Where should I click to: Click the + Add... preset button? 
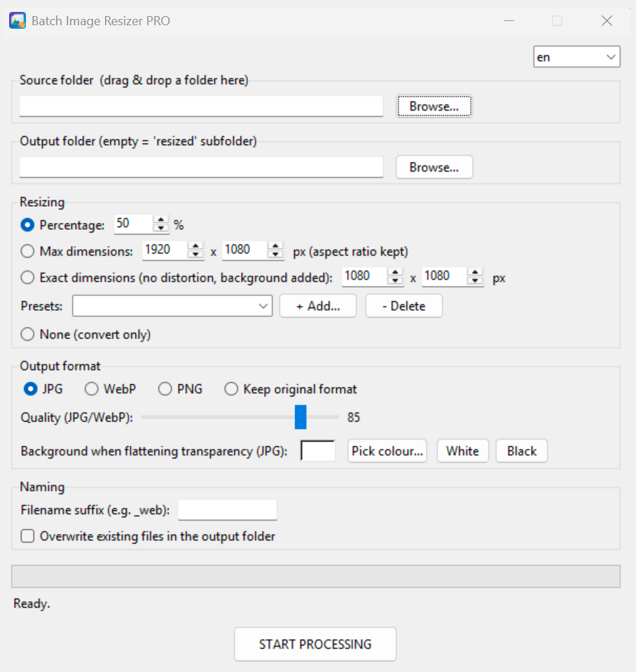tap(318, 306)
